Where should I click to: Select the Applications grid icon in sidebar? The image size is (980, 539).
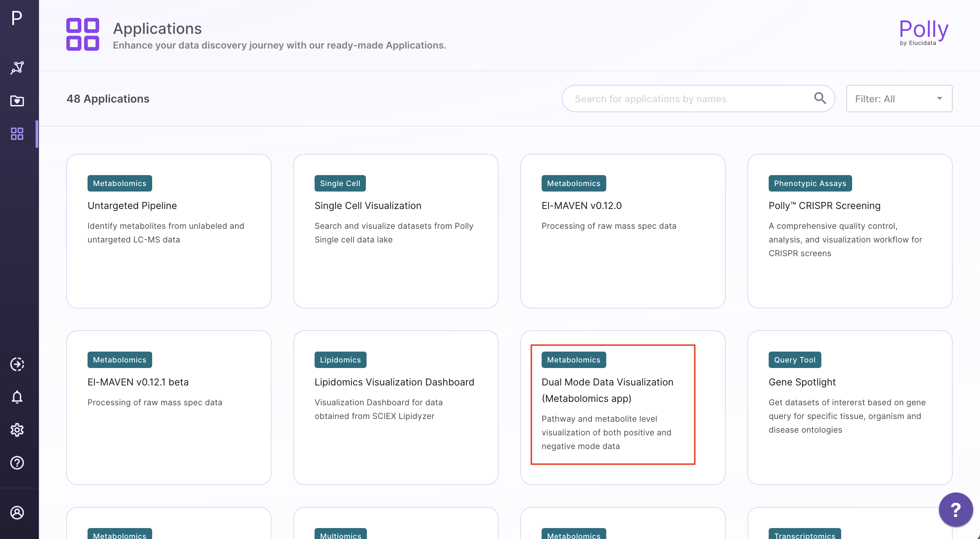17,133
